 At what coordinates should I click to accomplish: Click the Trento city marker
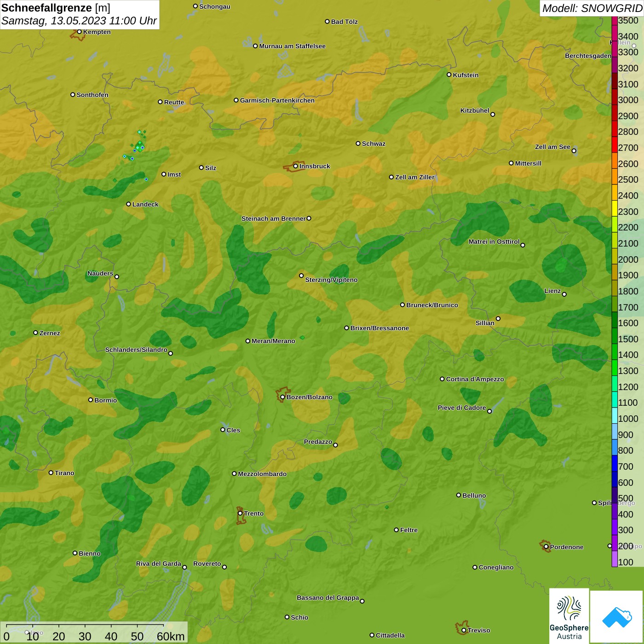(x=240, y=513)
